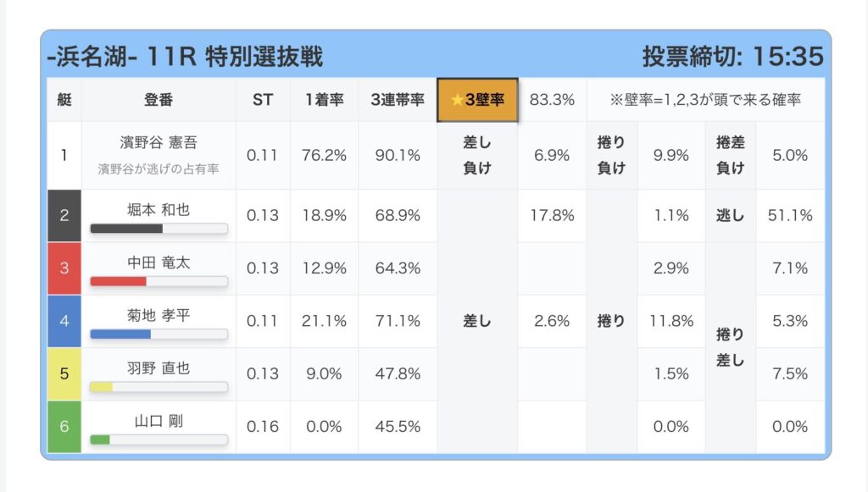868x492 pixels.
Task: Select the blue boat 4 badge
Action: 64,321
